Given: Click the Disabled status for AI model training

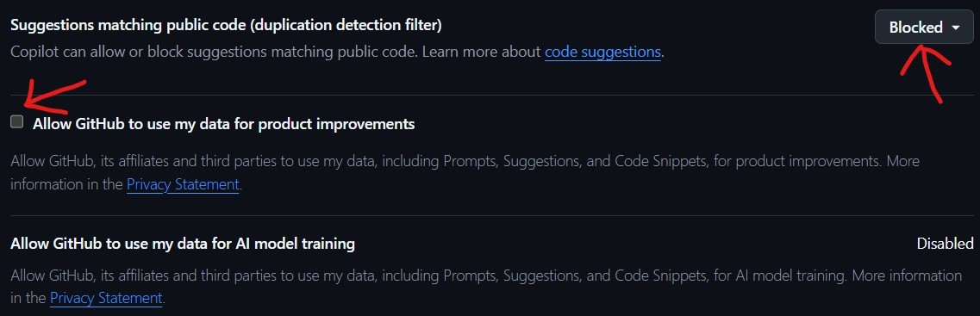Looking at the screenshot, I should coord(945,244).
